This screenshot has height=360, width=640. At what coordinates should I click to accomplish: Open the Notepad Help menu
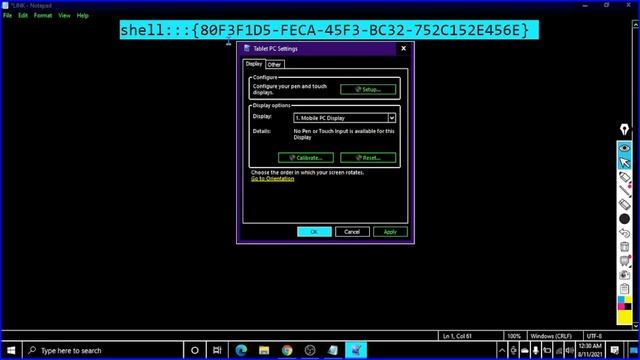[x=82, y=16]
